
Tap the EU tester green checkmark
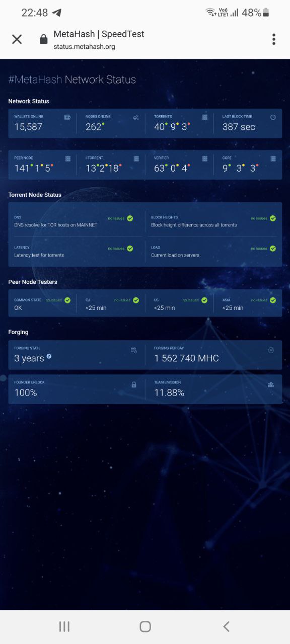(136, 300)
